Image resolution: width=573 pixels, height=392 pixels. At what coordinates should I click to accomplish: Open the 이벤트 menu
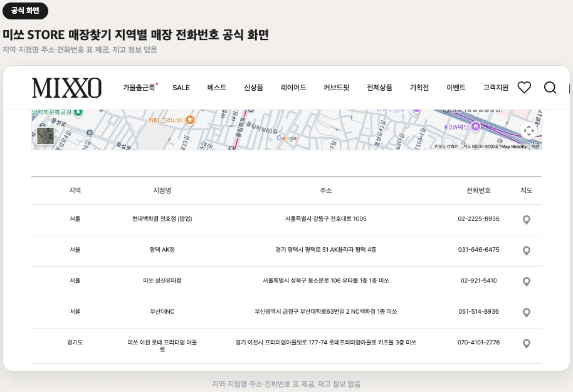456,88
